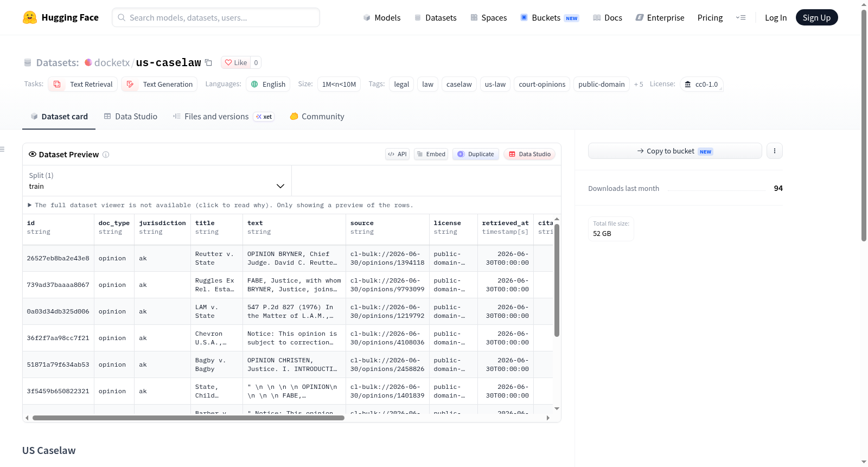
Task: Select the legal tag
Action: pyautogui.click(x=401, y=84)
